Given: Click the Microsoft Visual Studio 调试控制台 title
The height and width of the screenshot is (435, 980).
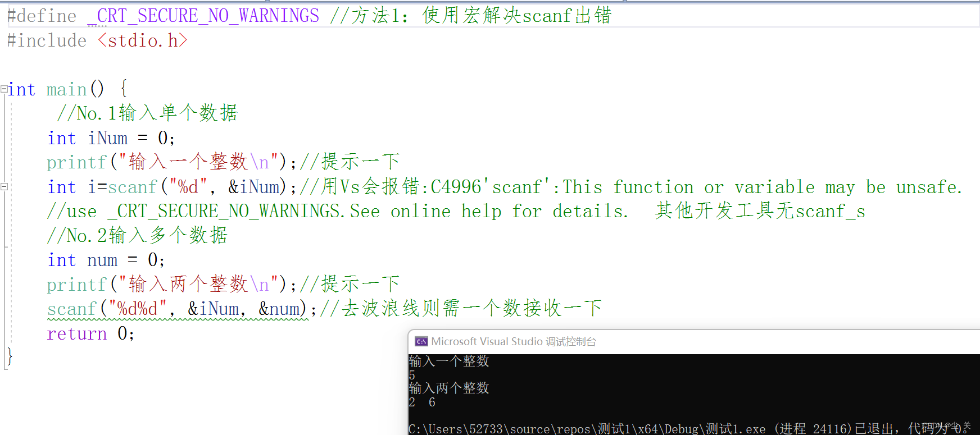Looking at the screenshot, I should pos(514,341).
